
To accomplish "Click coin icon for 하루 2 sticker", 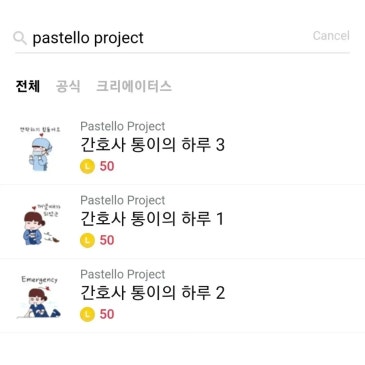I will click(87, 314).
